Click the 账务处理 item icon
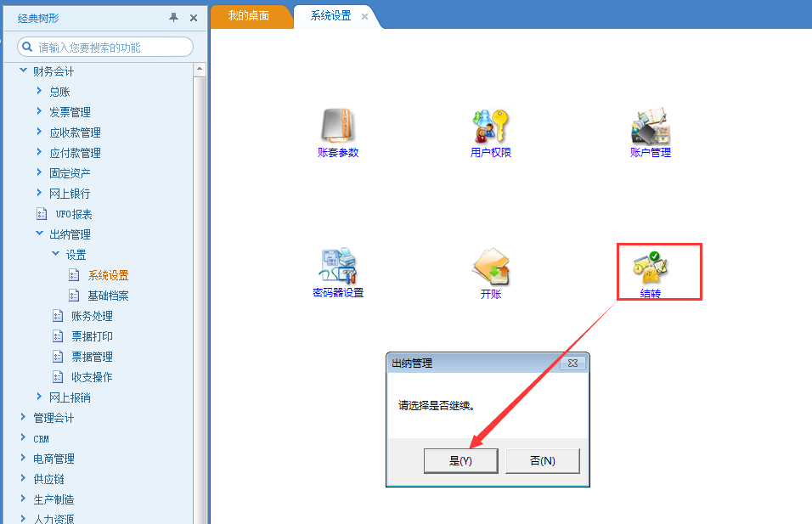 [58, 315]
